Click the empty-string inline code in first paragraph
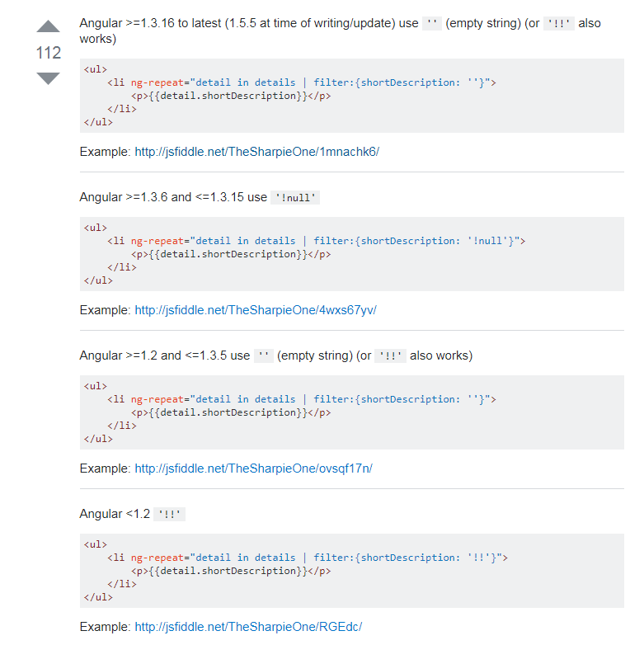Screen dimensions: 644x645 pos(431,24)
